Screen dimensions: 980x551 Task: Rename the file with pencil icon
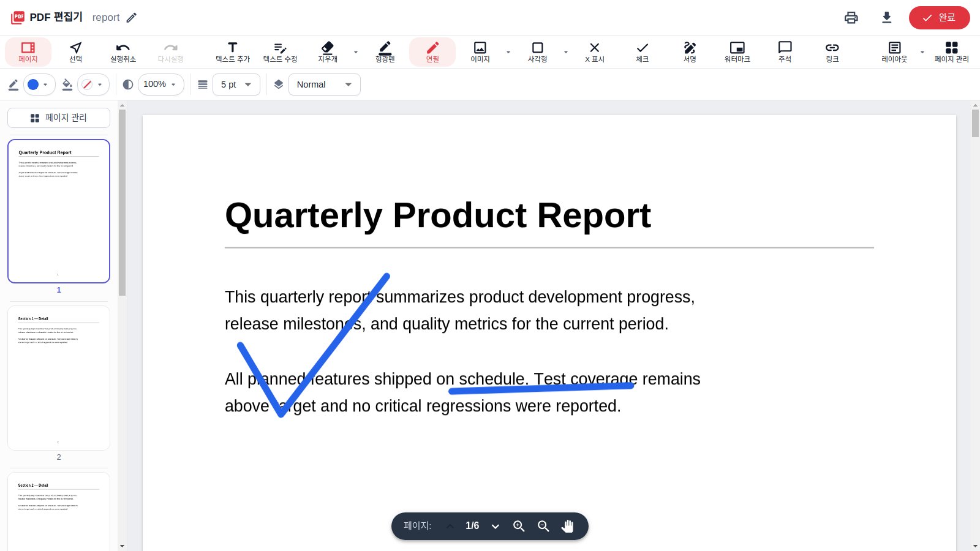pos(132,18)
